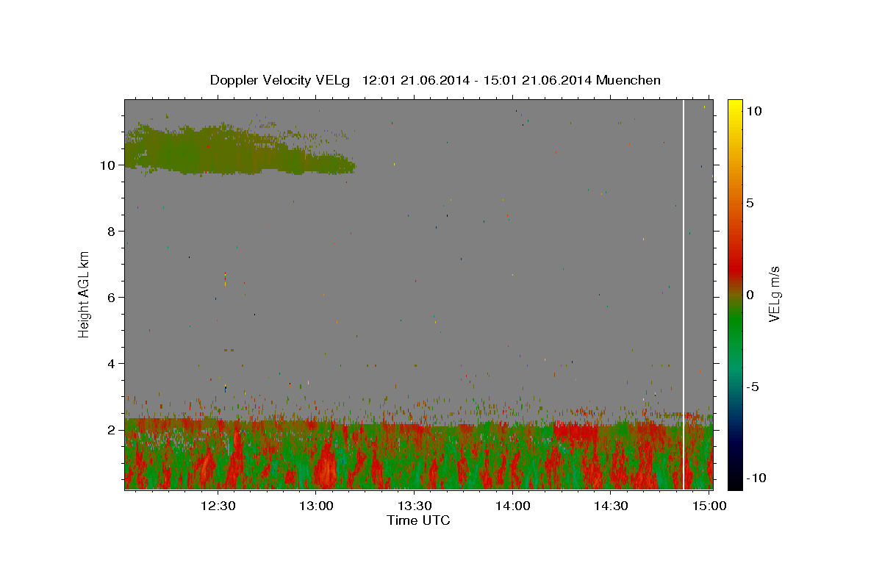The width and height of the screenshot is (882, 588).
Task: Click the colorbar tick value 0
Action: click(x=750, y=295)
